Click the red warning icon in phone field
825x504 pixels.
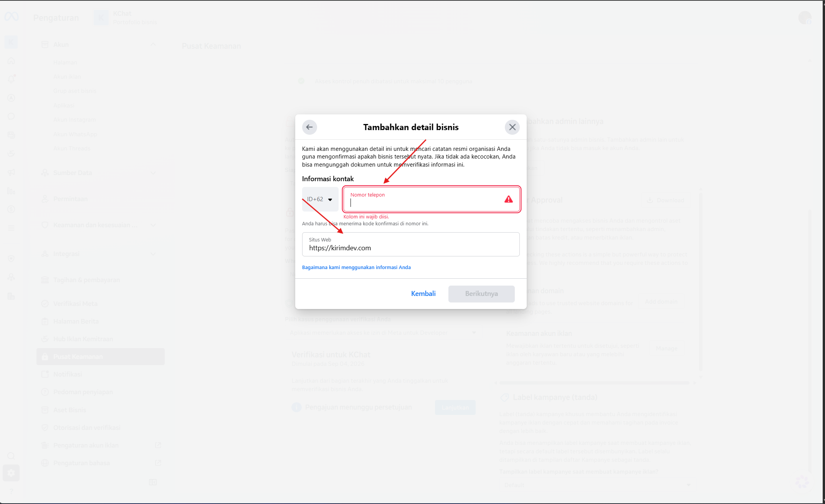point(508,199)
